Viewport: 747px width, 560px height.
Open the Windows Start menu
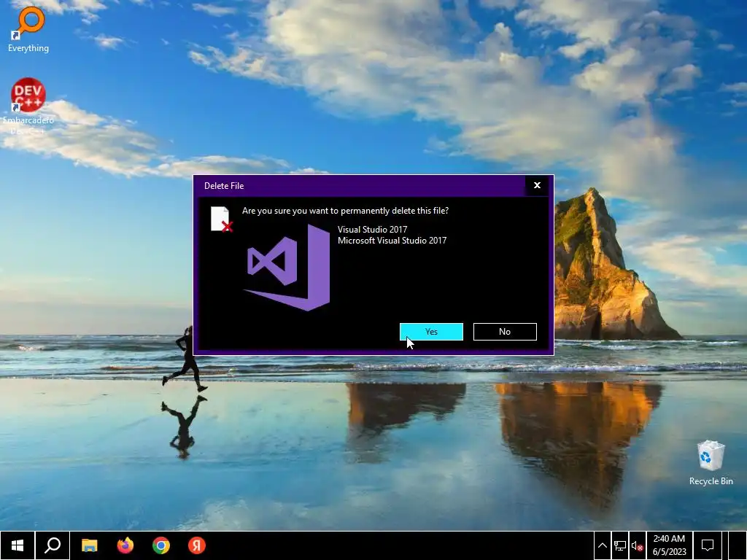(18, 545)
